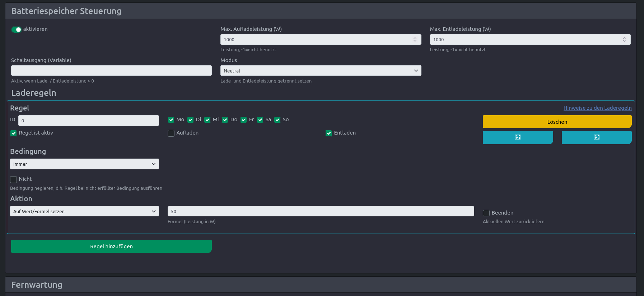Click the 'Batteriespeicher Steuerung' section header

click(x=321, y=11)
